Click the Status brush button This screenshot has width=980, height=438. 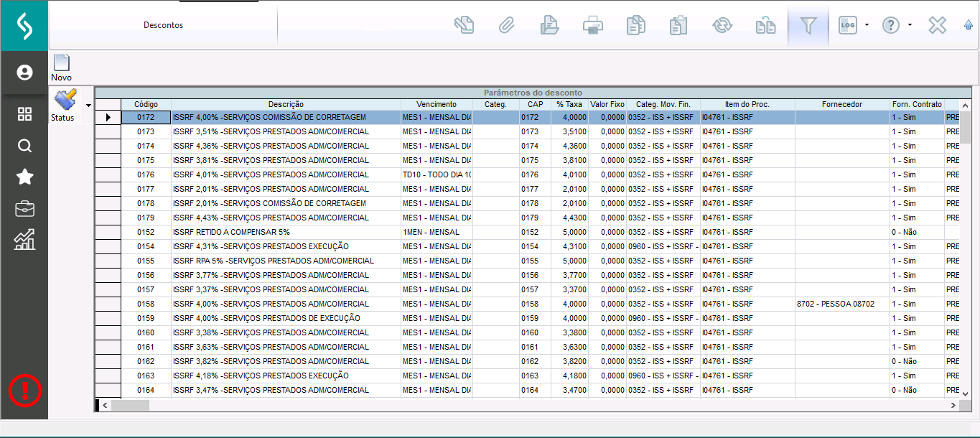point(65,105)
